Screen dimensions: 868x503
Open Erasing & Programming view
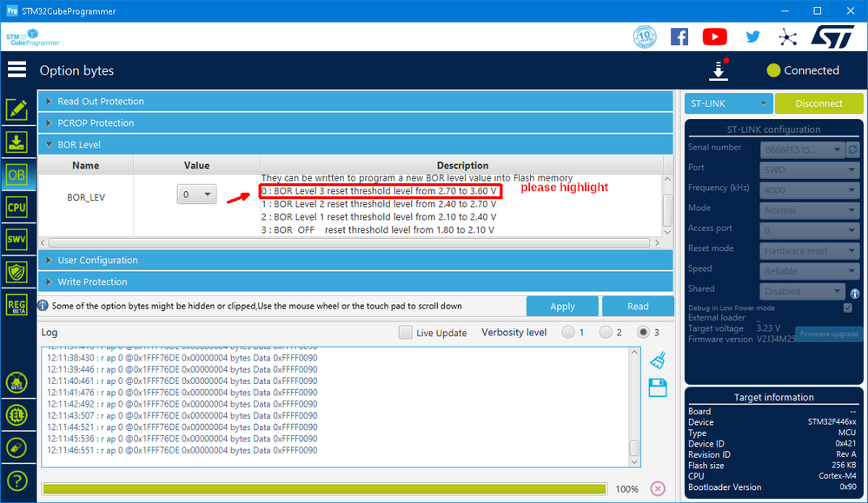[17, 142]
